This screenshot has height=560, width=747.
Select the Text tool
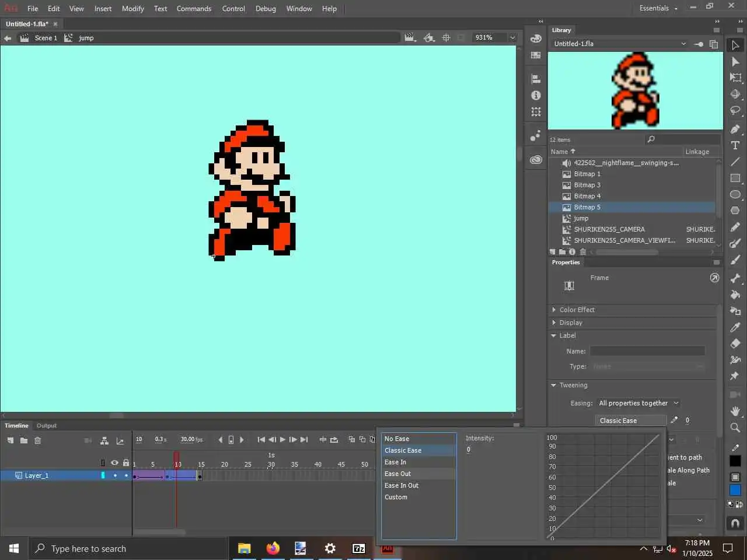(735, 145)
